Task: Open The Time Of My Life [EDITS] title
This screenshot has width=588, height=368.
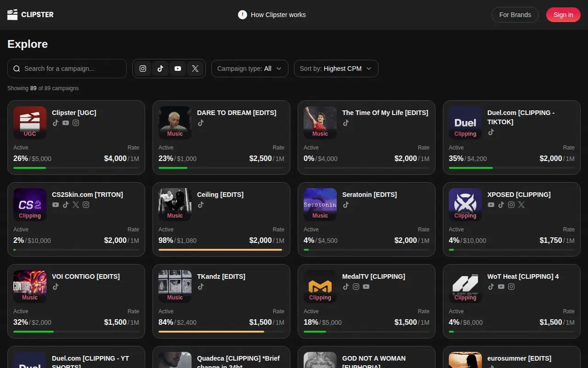Action: tap(385, 113)
